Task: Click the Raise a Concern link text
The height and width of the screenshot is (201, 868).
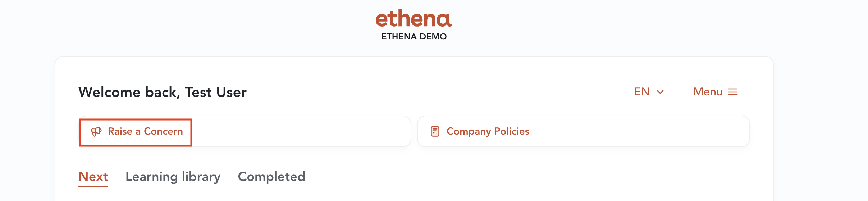Action: [x=145, y=131]
